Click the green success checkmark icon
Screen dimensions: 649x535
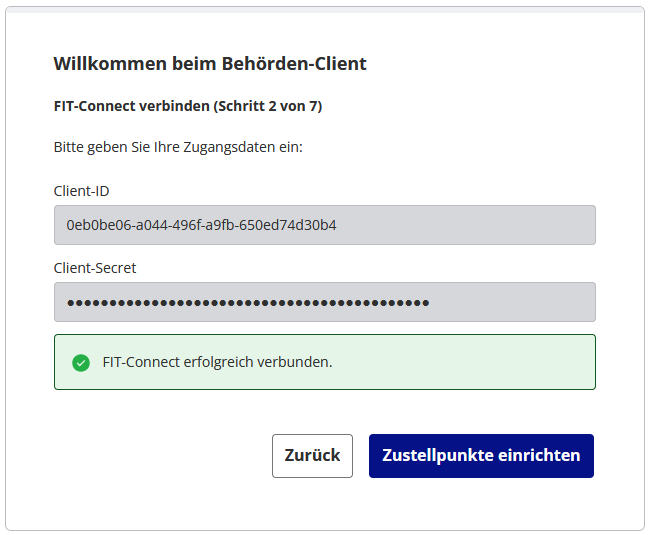tap(81, 362)
